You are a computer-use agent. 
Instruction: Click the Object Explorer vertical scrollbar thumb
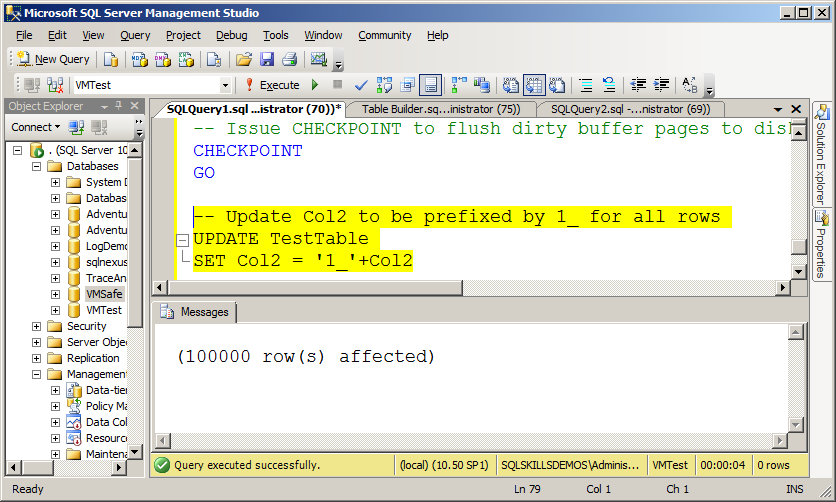(135, 242)
